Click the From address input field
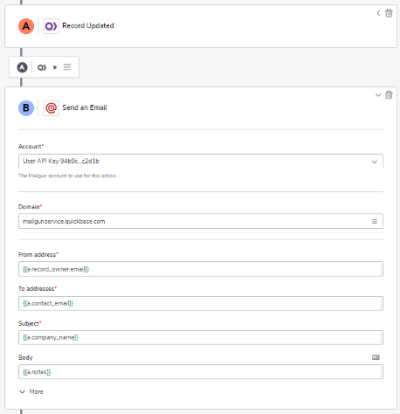Image resolution: width=400 pixels, height=414 pixels. (x=201, y=269)
